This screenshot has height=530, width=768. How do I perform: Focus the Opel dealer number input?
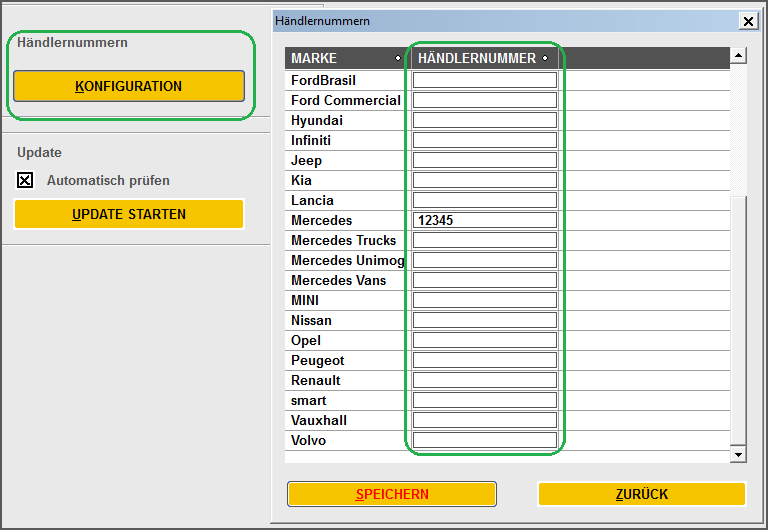[484, 340]
